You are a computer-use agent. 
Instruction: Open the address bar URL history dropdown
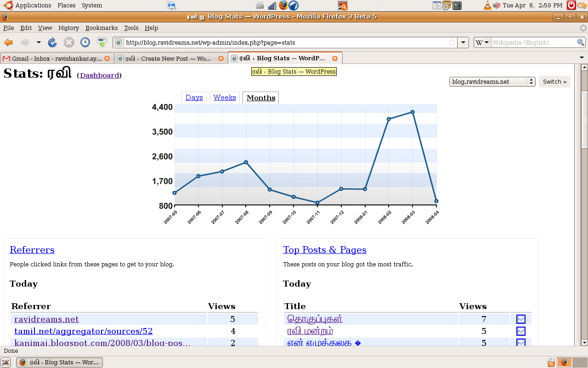(x=464, y=42)
